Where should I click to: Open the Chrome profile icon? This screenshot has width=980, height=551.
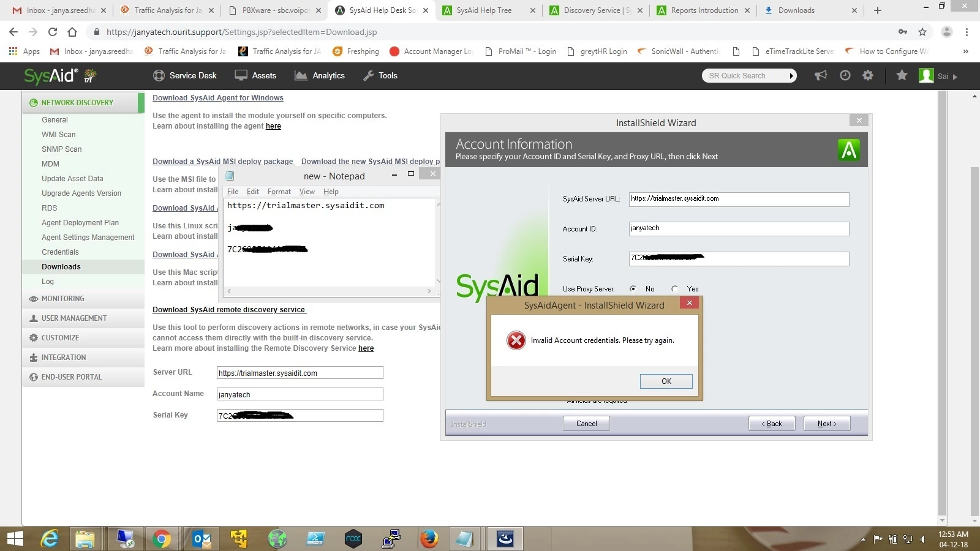pyautogui.click(x=946, y=32)
